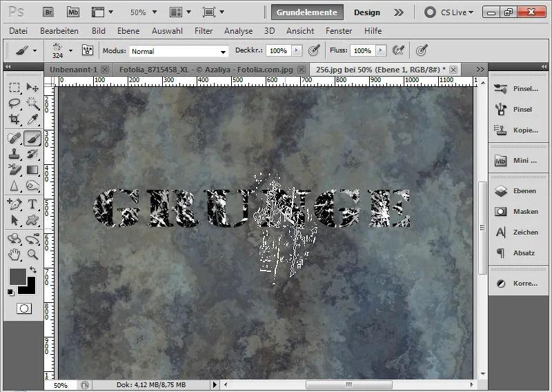Switch to Grundelemente workspace
The height and width of the screenshot is (392, 552).
tap(307, 12)
